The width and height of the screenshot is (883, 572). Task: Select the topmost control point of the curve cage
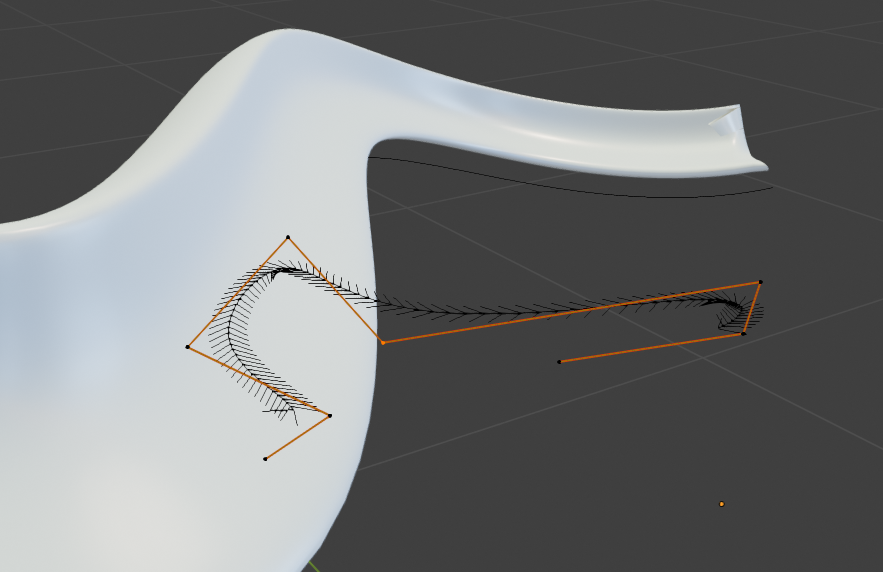click(288, 237)
